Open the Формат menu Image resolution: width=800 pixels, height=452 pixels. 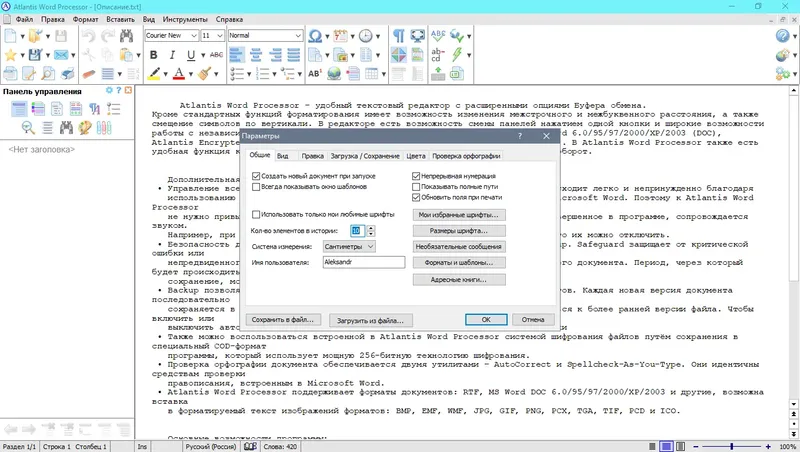click(85, 19)
